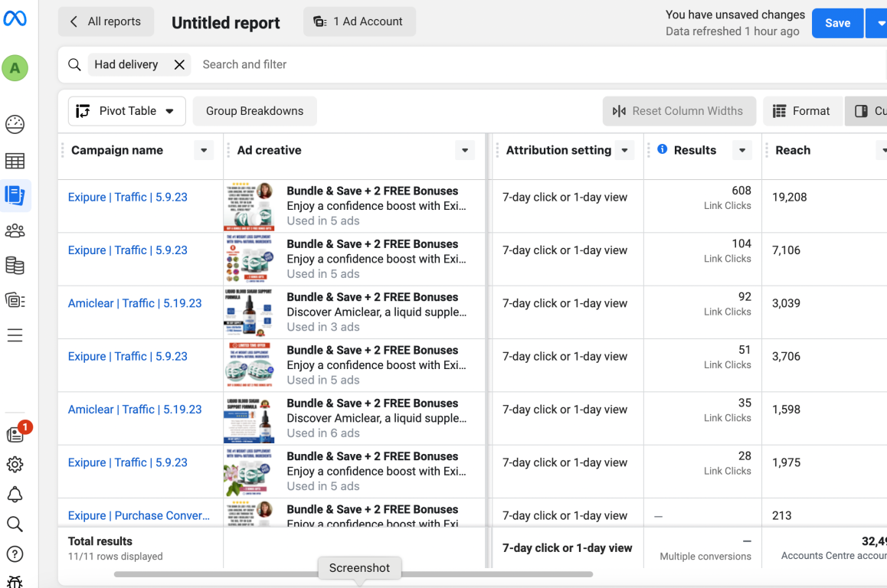Open Campaign name column dropdown arrow
The width and height of the screenshot is (887, 588).
(204, 150)
